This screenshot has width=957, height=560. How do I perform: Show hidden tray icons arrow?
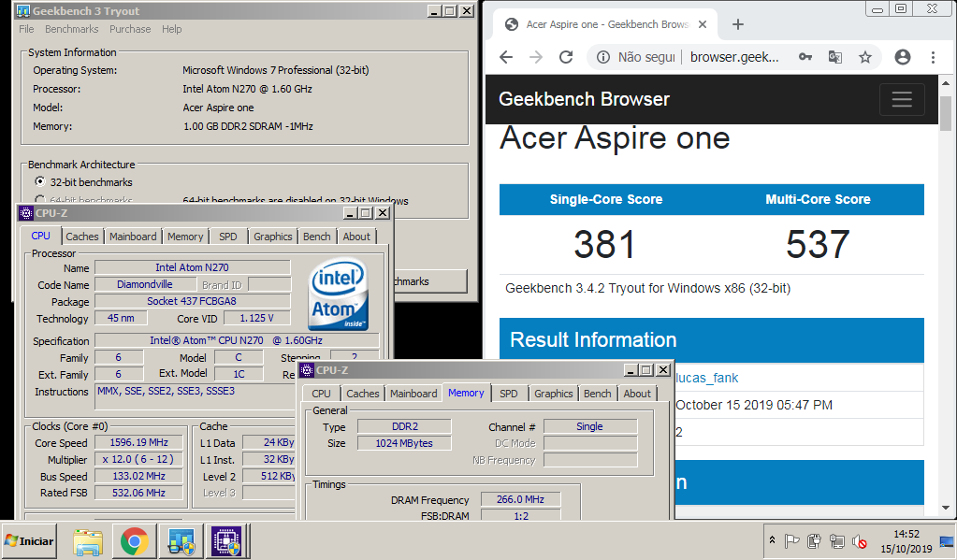(x=772, y=540)
